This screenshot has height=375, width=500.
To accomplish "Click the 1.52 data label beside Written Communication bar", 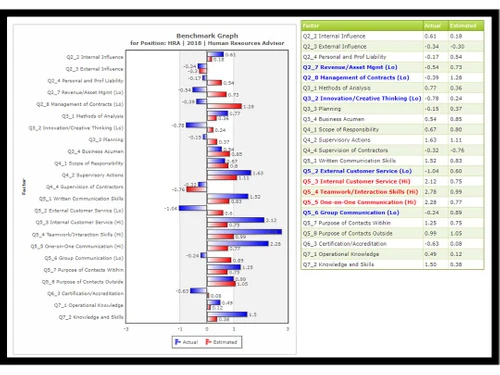I will (x=255, y=197).
